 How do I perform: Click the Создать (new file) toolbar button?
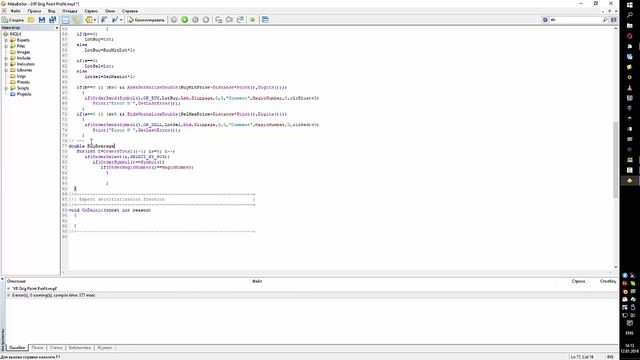click(13, 20)
